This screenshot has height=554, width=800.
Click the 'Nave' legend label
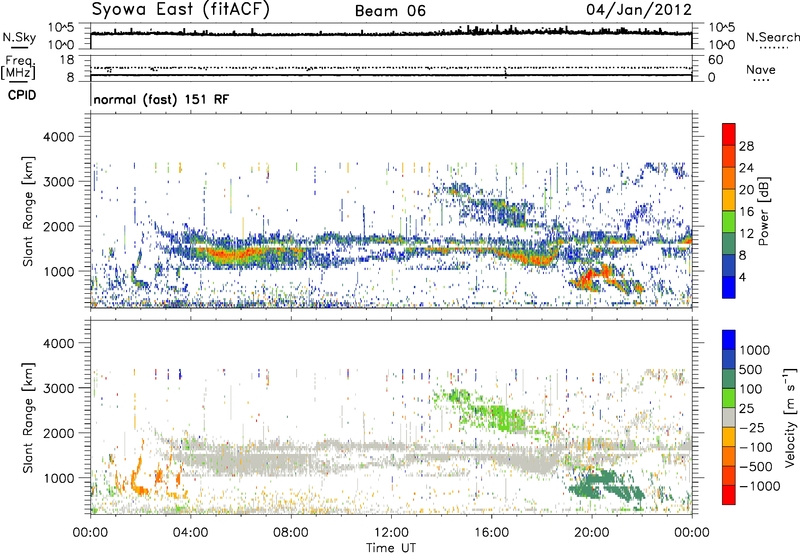click(x=761, y=69)
